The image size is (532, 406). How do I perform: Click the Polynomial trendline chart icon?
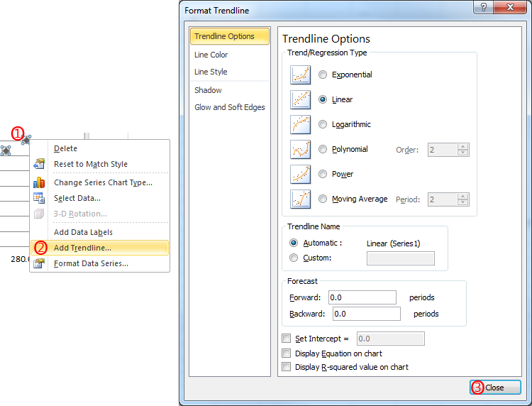pyautogui.click(x=300, y=149)
